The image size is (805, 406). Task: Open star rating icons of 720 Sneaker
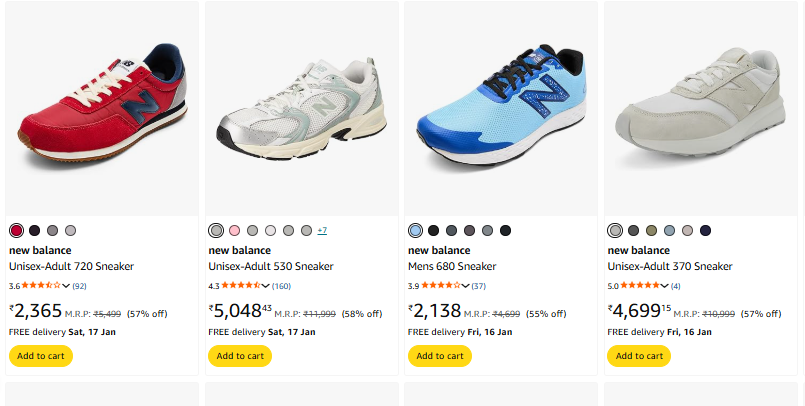(x=41, y=285)
